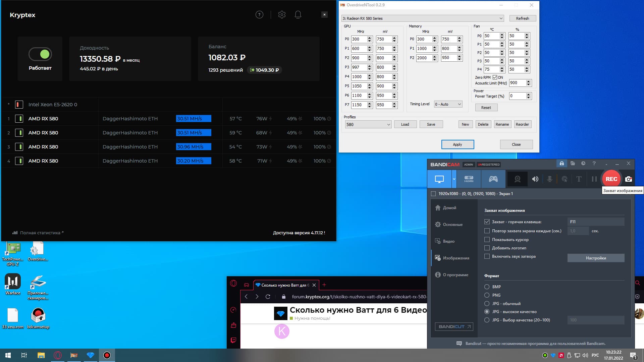Toggle device indicator for AMD RX 580 row 1
Screen dimensions: 644x362
click(x=19, y=119)
